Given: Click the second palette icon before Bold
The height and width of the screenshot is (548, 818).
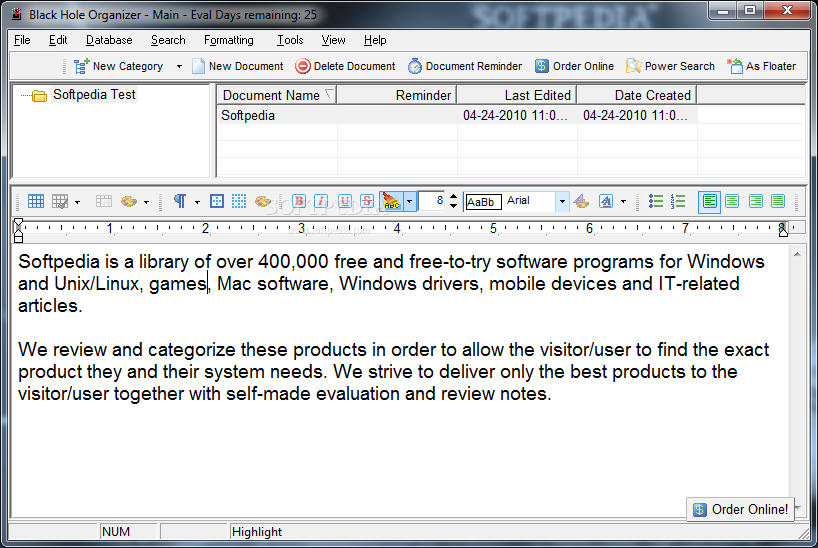Looking at the screenshot, I should point(262,201).
